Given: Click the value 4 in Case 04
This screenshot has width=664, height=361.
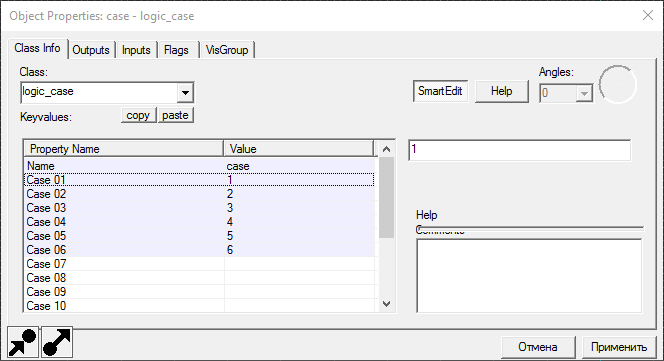Looking at the screenshot, I should [230, 222].
